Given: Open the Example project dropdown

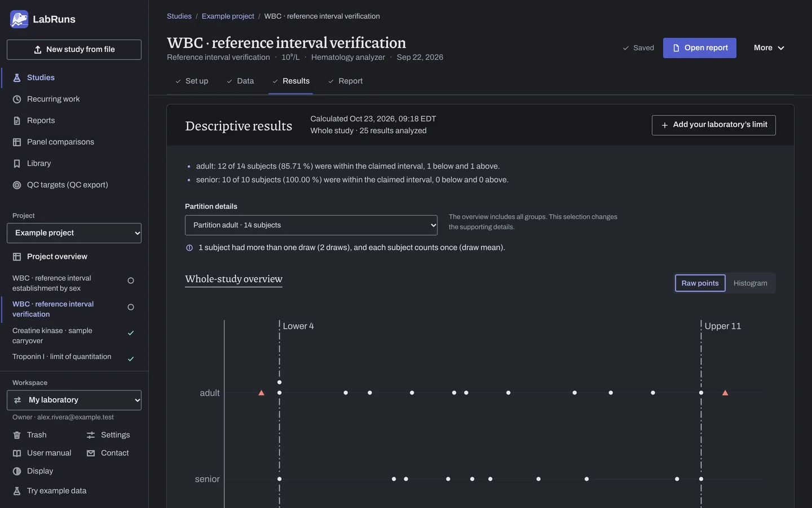Looking at the screenshot, I should click(74, 233).
